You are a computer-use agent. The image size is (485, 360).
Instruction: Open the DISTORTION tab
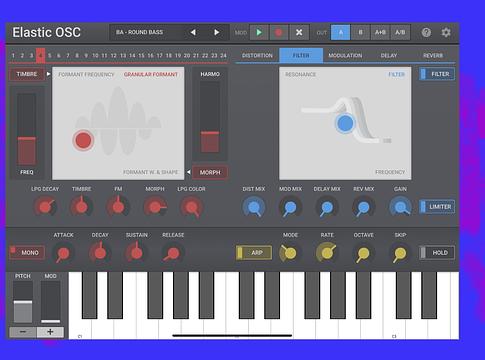click(257, 55)
